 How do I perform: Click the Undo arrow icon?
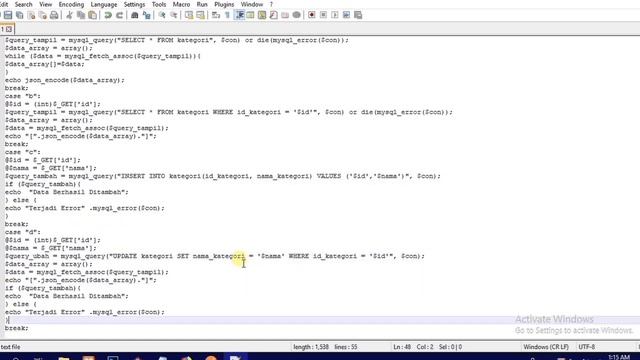tap(108, 15)
